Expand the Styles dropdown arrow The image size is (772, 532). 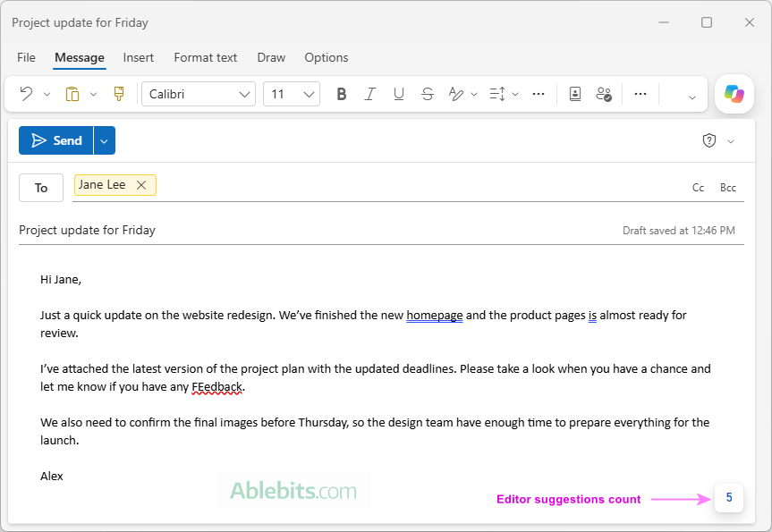(x=474, y=94)
